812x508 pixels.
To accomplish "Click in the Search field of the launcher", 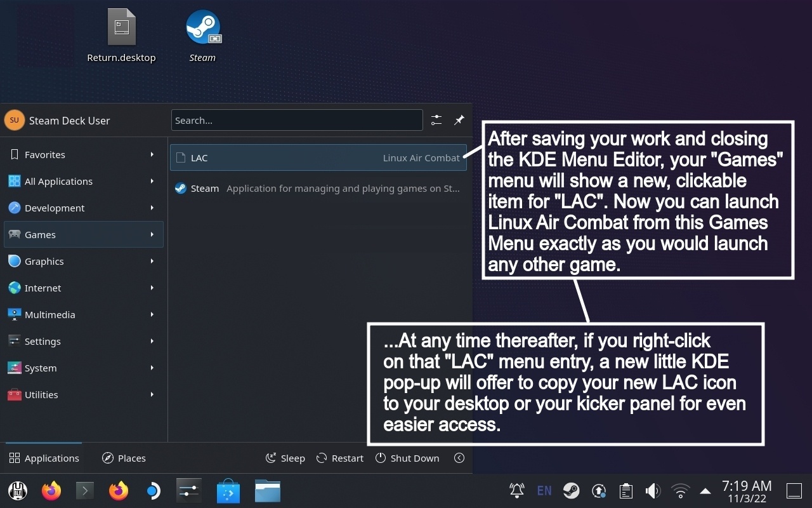I will coord(297,120).
